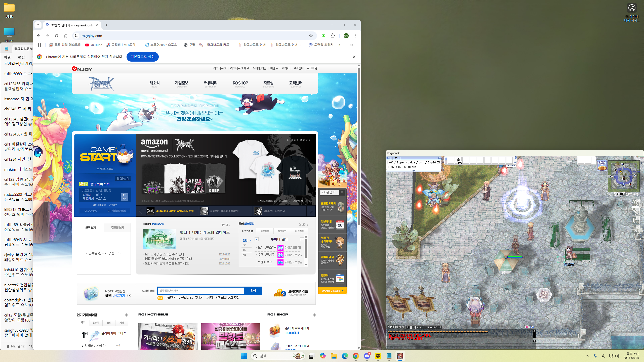
Task: Minimize the character status window in Ragnarok
Action: (x=439, y=158)
